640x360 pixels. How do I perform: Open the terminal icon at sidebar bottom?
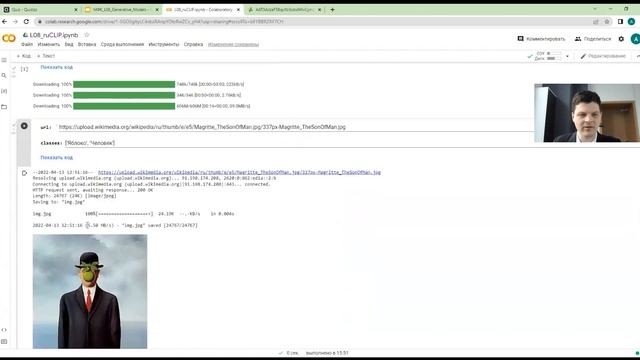4,342
